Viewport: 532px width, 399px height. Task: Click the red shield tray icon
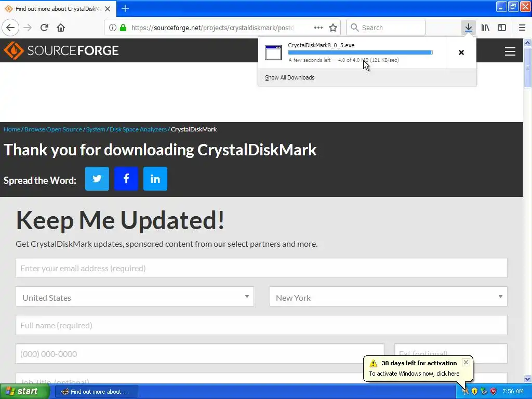pyautogui.click(x=494, y=392)
